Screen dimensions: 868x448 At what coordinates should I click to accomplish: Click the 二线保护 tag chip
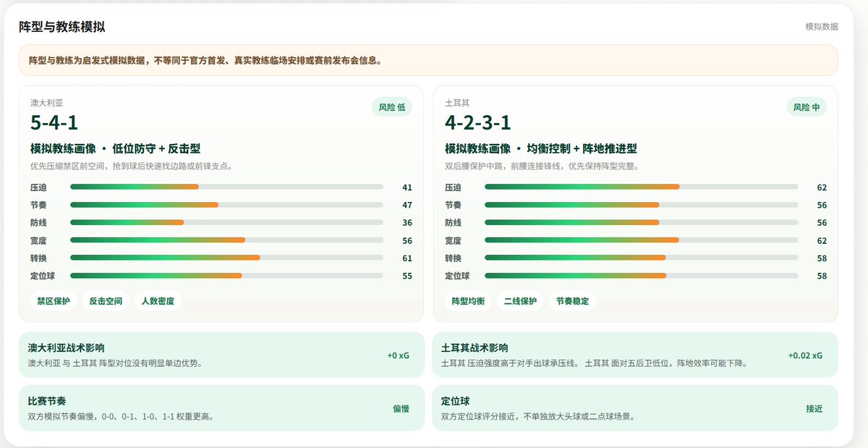click(x=520, y=301)
